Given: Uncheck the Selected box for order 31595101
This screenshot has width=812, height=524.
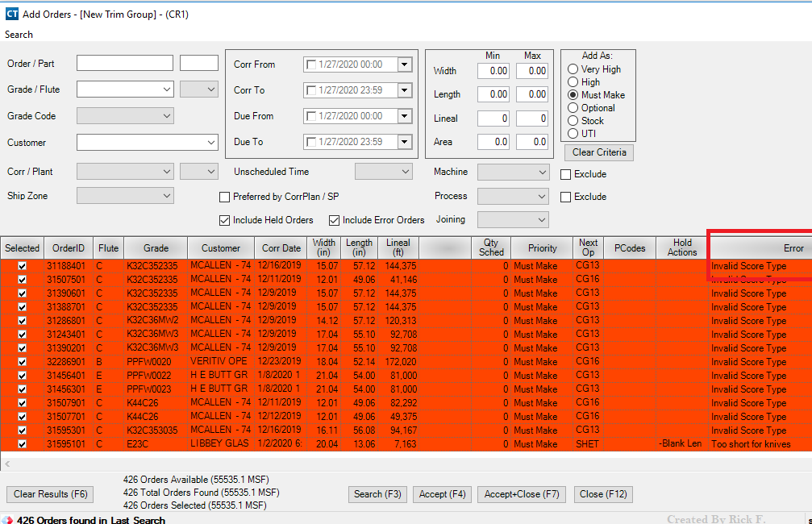Looking at the screenshot, I should [22, 444].
